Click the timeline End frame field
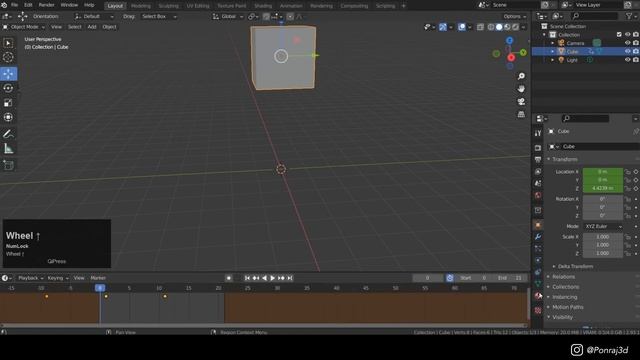This screenshot has width=640, height=360. click(x=510, y=278)
